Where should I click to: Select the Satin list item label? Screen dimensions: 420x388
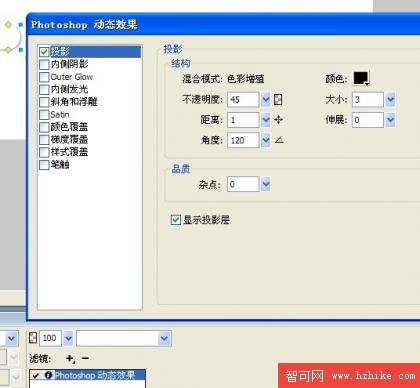pyautogui.click(x=60, y=115)
